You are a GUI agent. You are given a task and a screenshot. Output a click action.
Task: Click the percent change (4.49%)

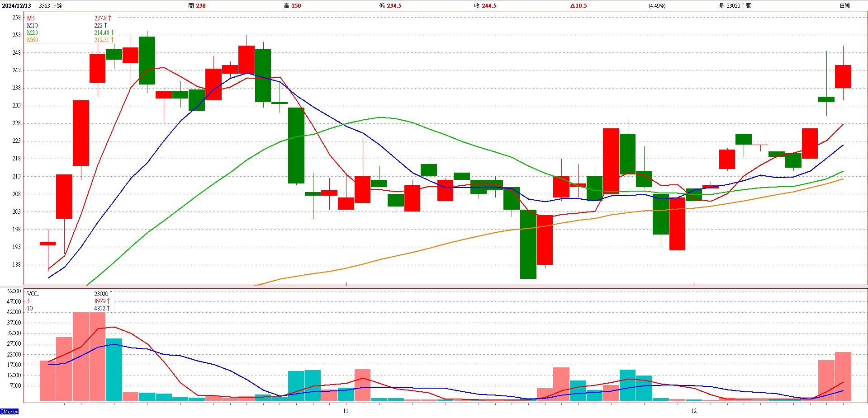(657, 6)
